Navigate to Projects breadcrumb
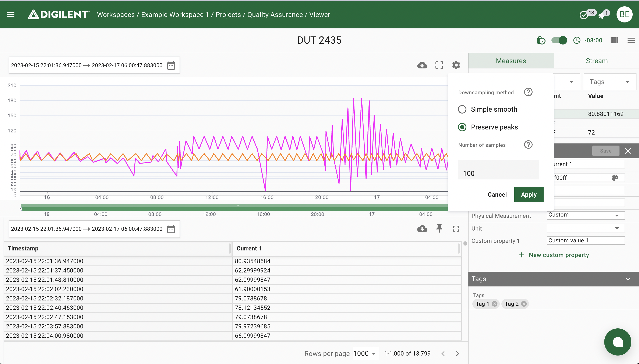 [x=228, y=14]
